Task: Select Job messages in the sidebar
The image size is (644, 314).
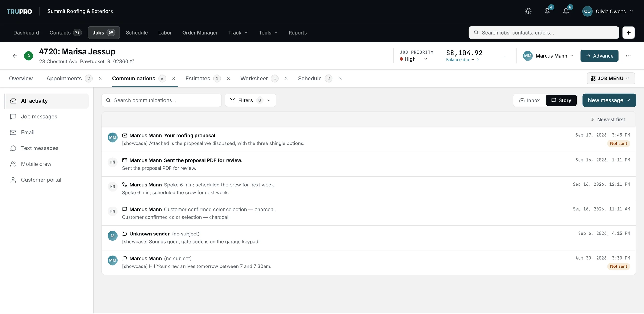Action: pos(47,117)
